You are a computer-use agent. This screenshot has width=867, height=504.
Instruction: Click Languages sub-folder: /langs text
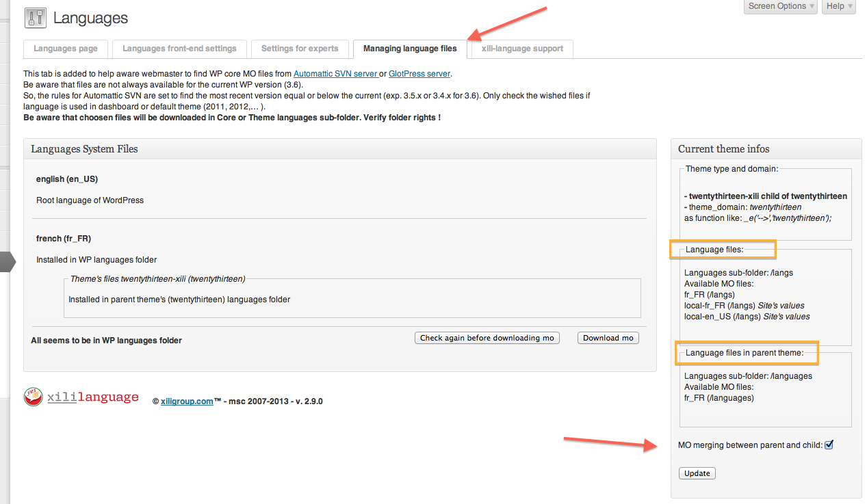tap(738, 273)
